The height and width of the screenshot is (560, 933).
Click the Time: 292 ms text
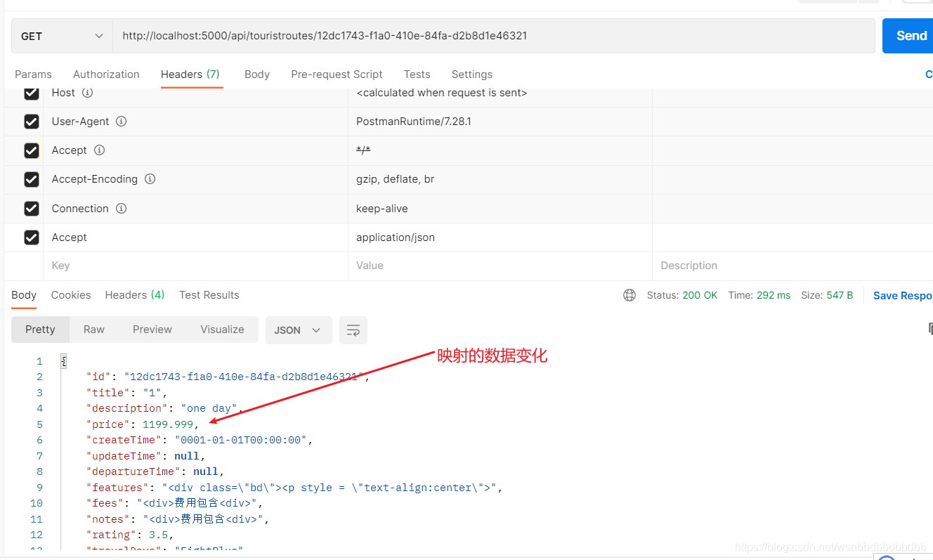(759, 295)
